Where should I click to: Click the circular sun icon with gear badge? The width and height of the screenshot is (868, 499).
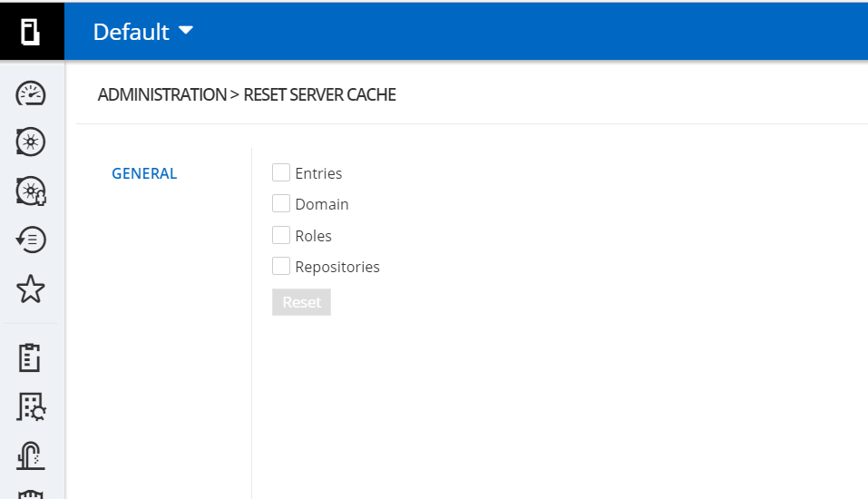(32, 191)
